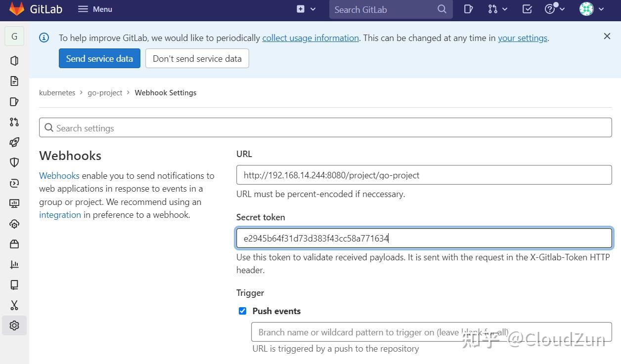Open Security & Compliance shield icon

[14, 162]
